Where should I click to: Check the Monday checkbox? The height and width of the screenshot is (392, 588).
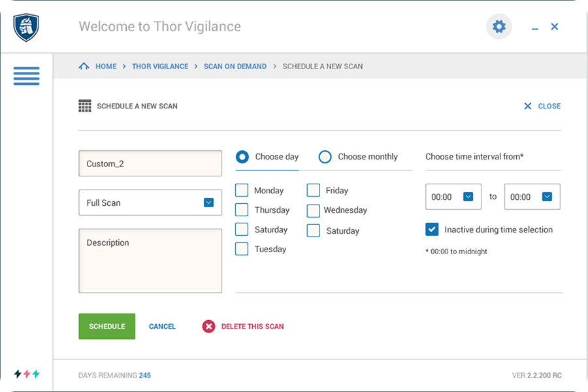(242, 190)
